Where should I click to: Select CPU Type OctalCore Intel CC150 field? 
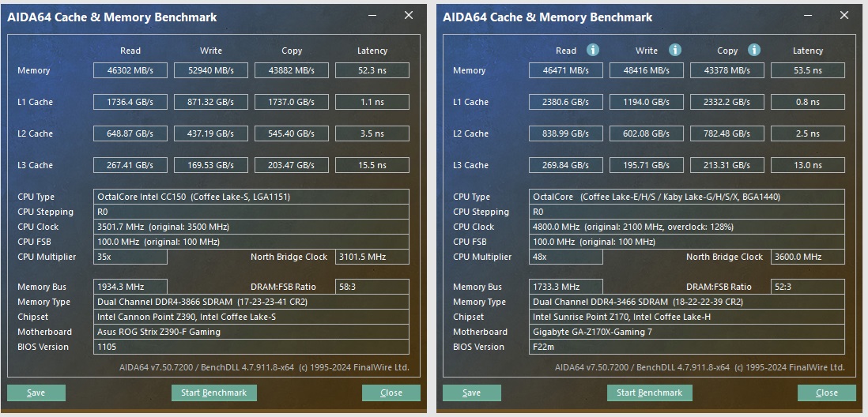pyautogui.click(x=251, y=197)
